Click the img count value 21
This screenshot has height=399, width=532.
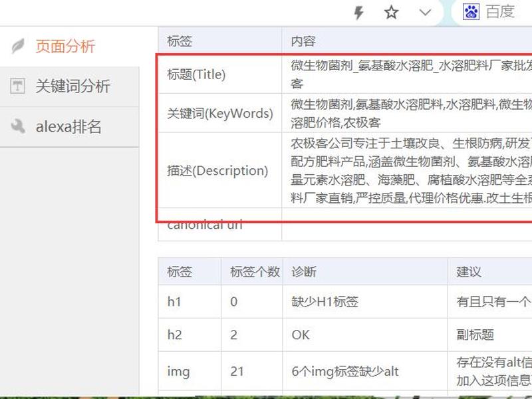[x=237, y=371]
